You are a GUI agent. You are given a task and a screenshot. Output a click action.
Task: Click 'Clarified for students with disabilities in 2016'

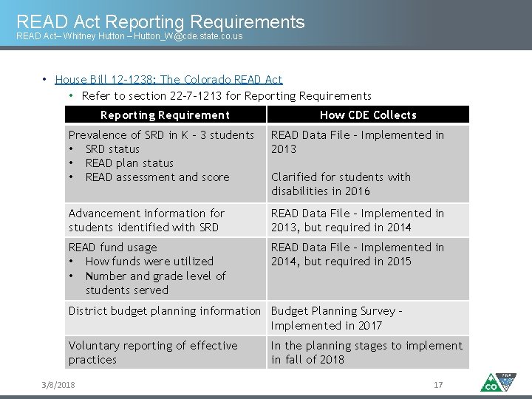click(x=341, y=184)
